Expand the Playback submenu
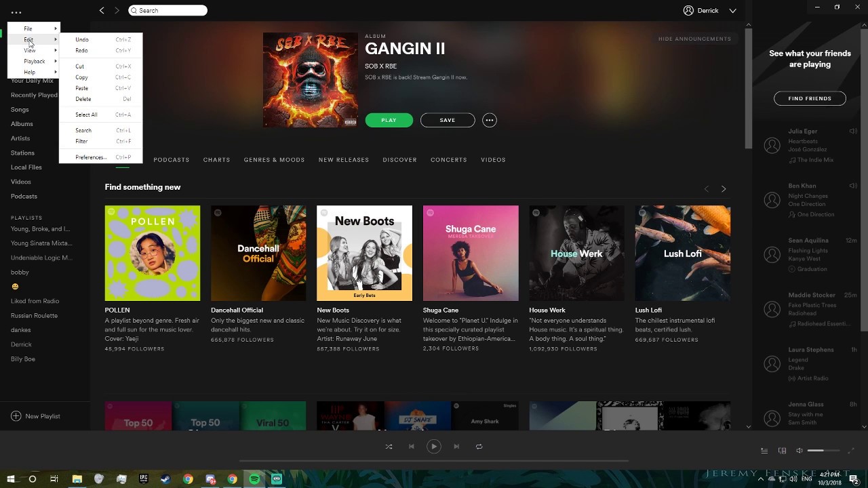868x488 pixels. [x=33, y=61]
